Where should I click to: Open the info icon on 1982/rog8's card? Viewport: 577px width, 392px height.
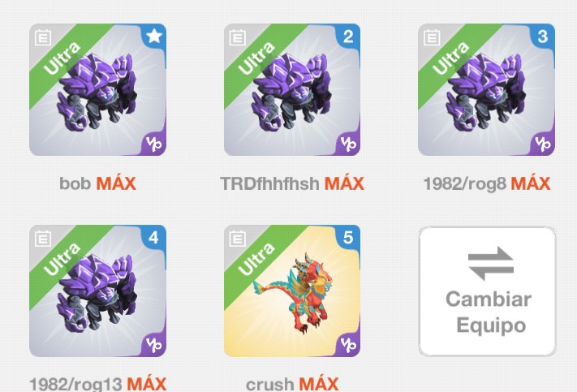pos(431,37)
